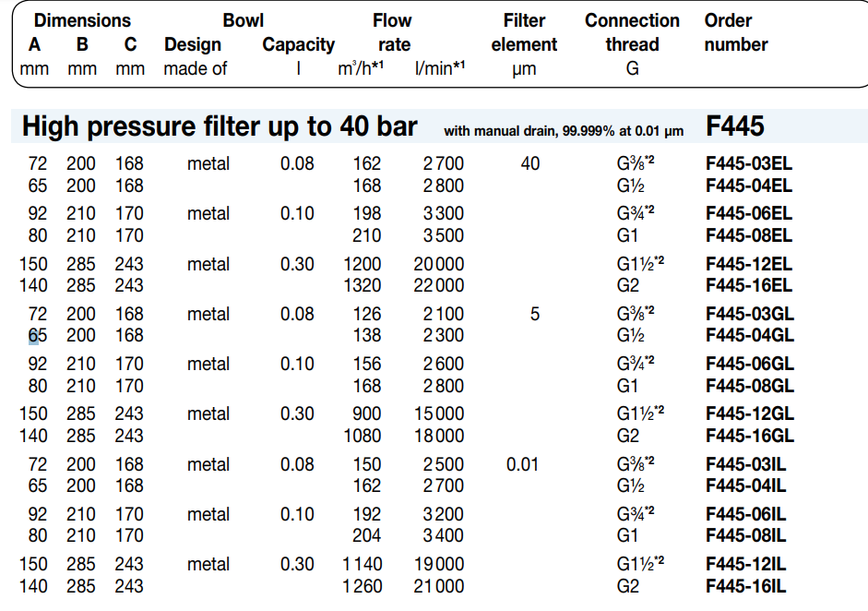Click the "Order number" column header
Screen dimensions: 868x611
[x=736, y=32]
